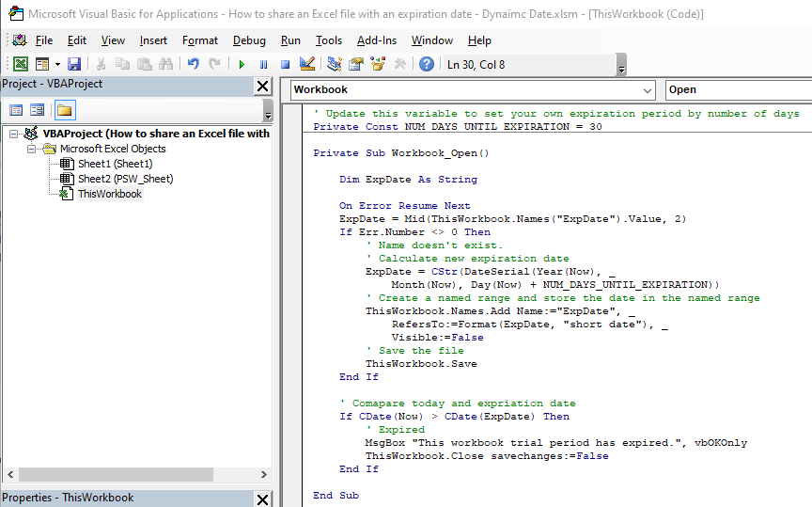Click the Open procedure combo box

739,89
